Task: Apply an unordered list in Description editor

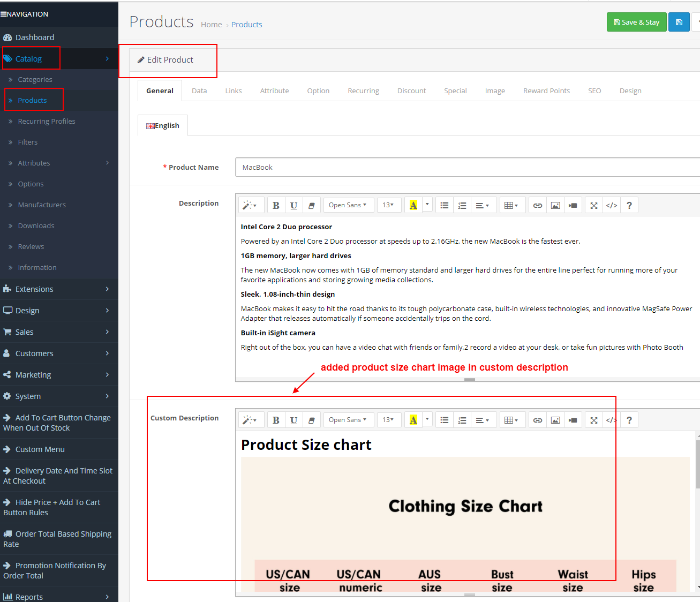Action: pyautogui.click(x=444, y=205)
